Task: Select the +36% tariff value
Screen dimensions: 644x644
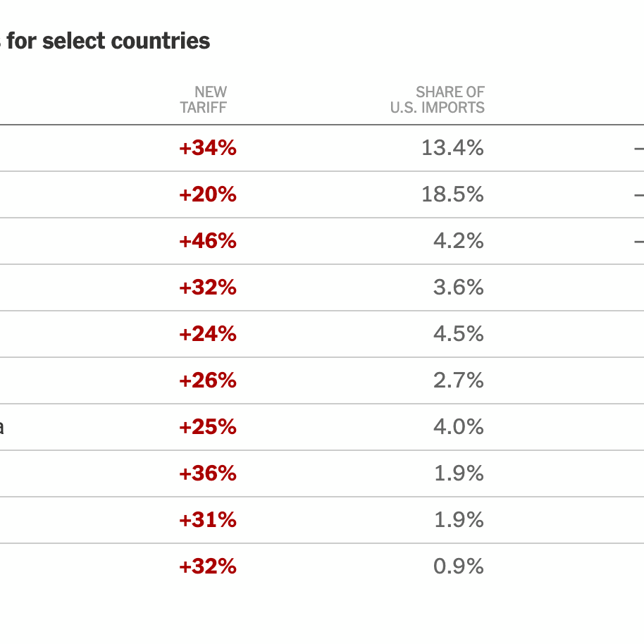Action: click(x=208, y=473)
